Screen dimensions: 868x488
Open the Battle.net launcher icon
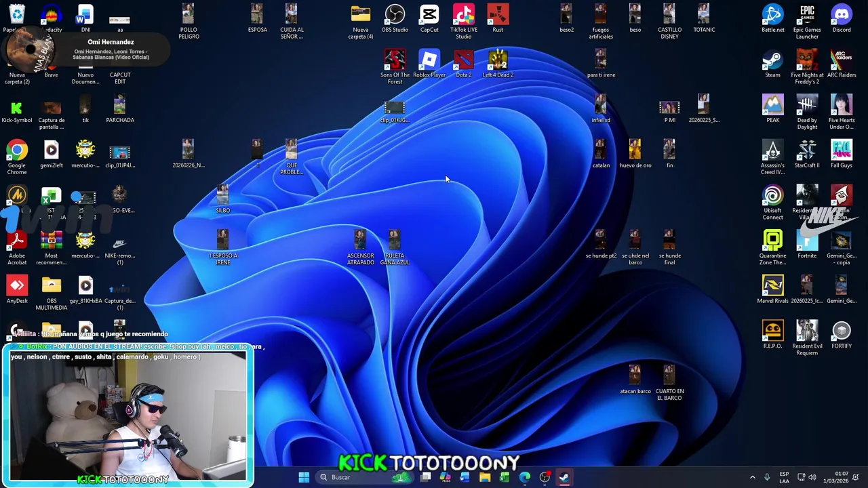point(773,19)
